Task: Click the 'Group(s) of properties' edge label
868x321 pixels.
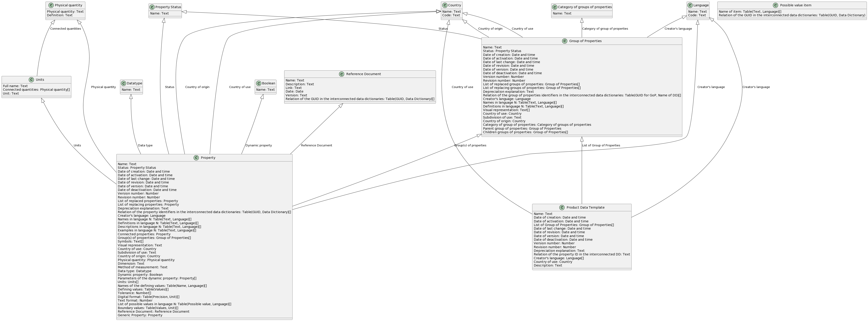Action: (470, 146)
